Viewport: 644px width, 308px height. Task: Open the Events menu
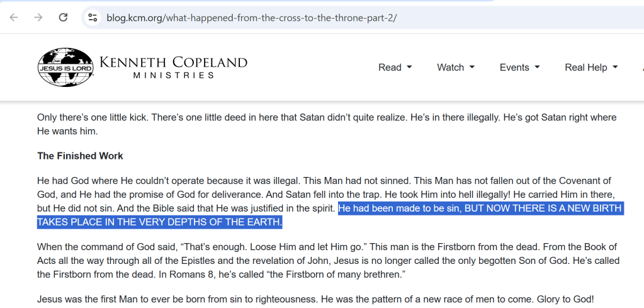point(514,67)
